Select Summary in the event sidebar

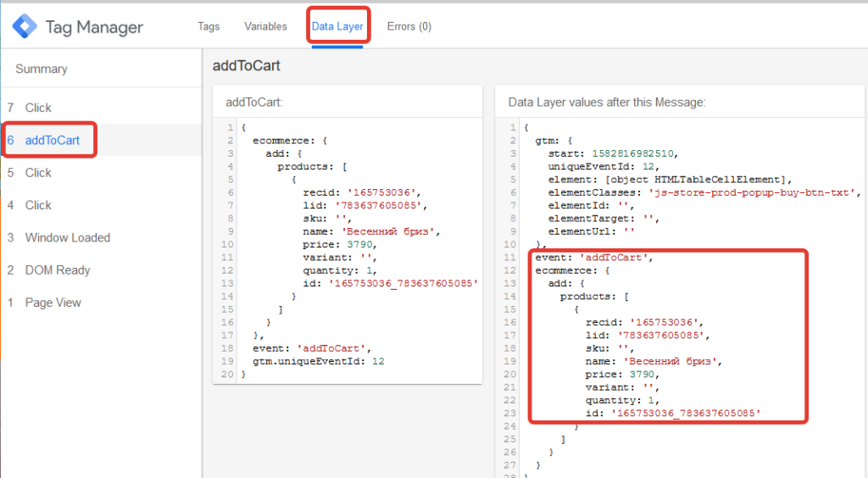pyautogui.click(x=42, y=69)
